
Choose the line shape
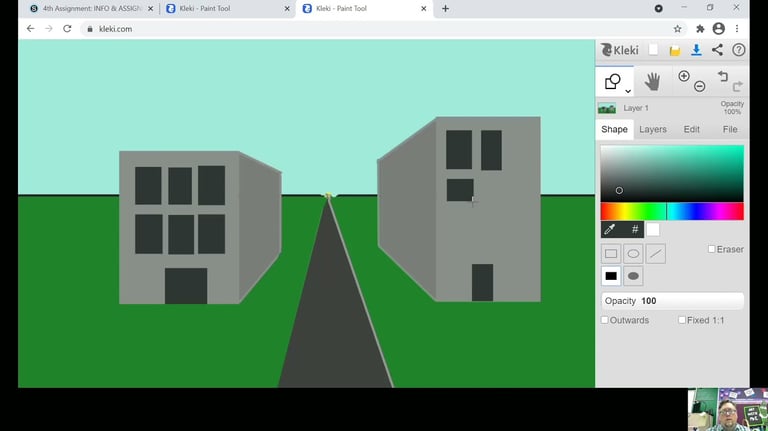click(x=655, y=254)
